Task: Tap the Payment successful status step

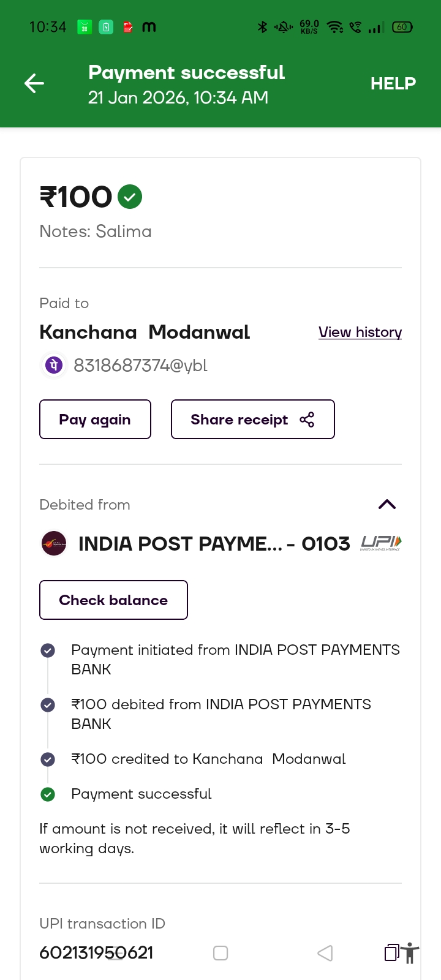Action: 141,794
